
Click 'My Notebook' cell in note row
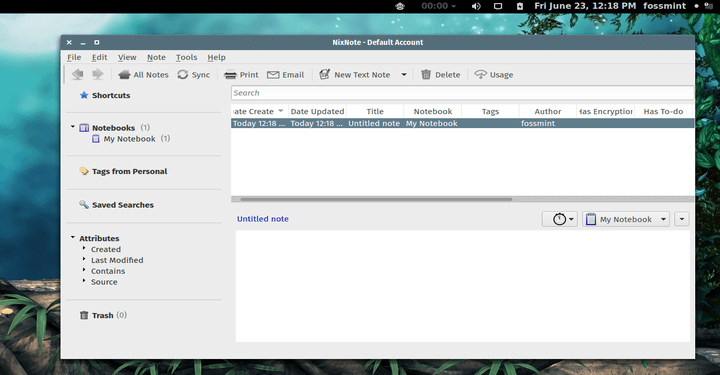432,123
